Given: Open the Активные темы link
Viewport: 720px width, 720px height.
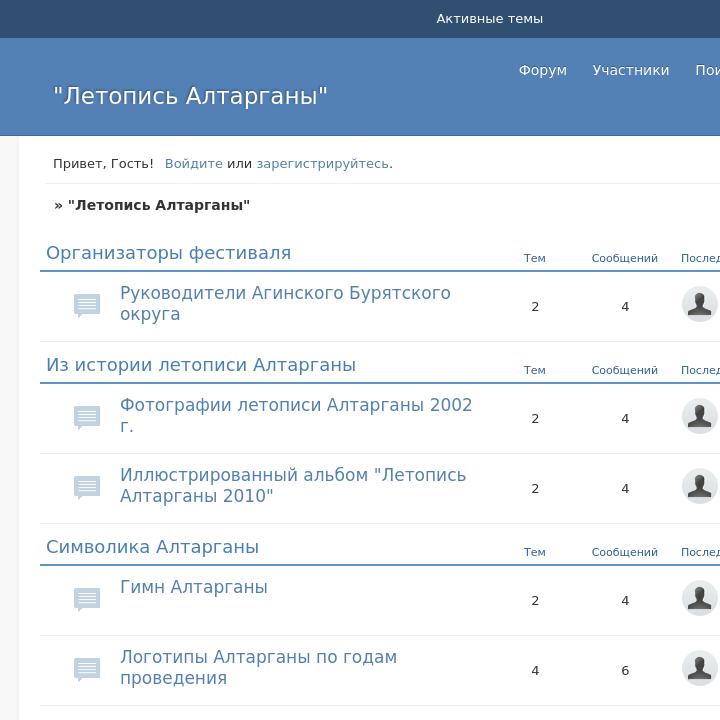Looking at the screenshot, I should pos(489,19).
